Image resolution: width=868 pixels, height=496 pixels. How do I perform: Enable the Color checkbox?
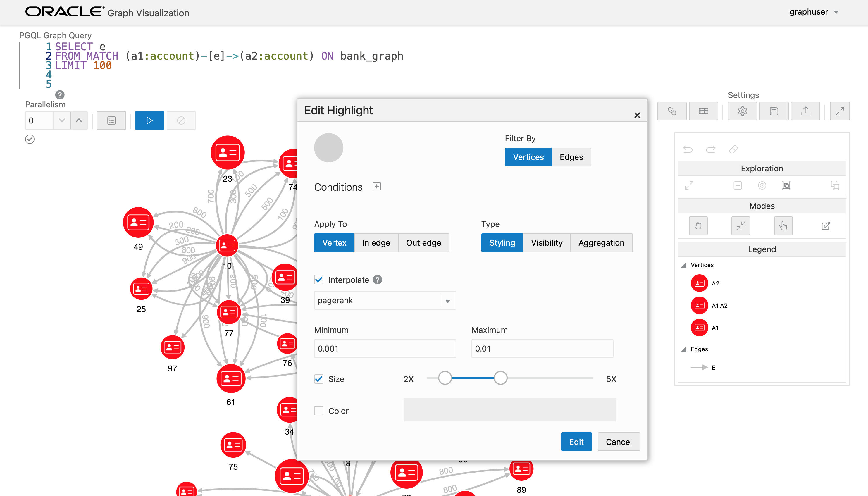point(319,411)
